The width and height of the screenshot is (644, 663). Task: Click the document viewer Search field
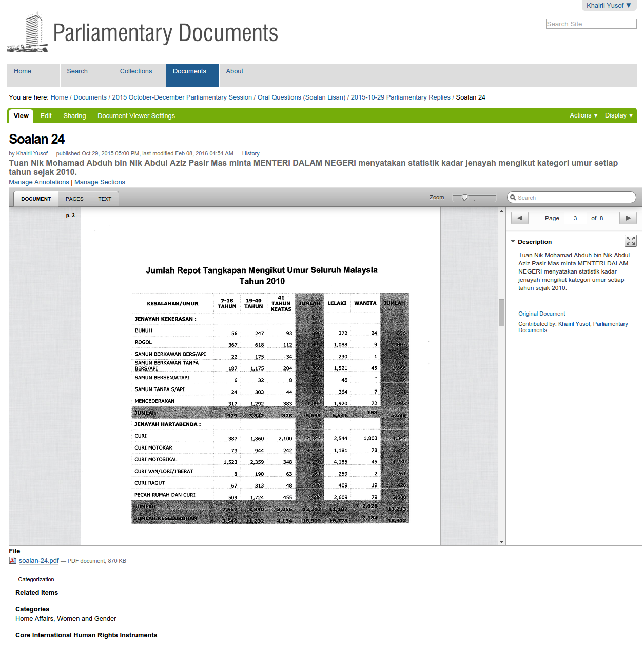coord(571,198)
